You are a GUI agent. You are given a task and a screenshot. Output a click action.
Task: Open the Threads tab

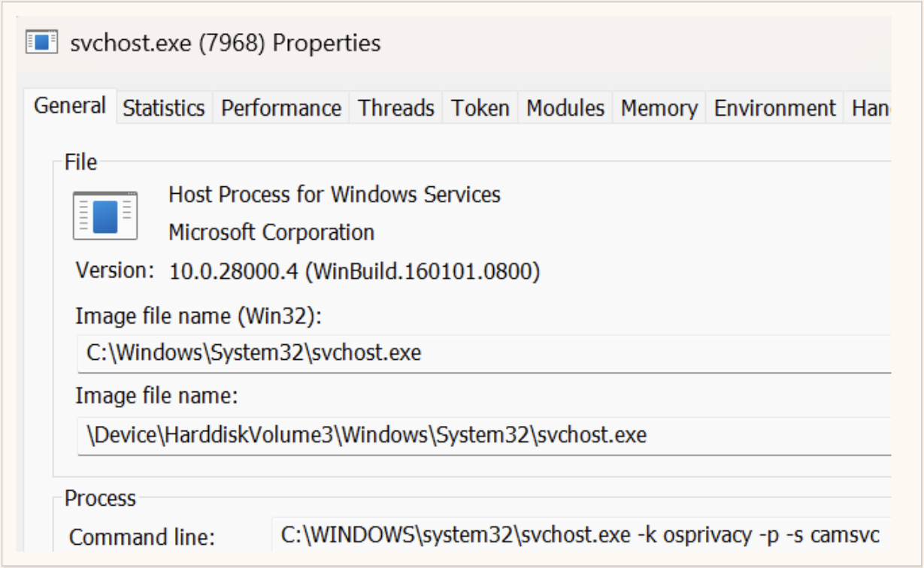pos(396,108)
